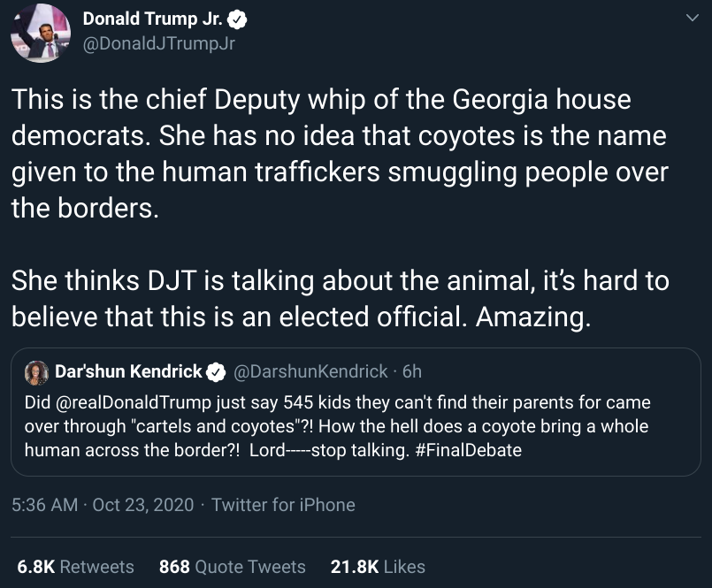The image size is (712, 588).
Task: Open the "Twitter for iPhone" source link
Action: coord(283,505)
